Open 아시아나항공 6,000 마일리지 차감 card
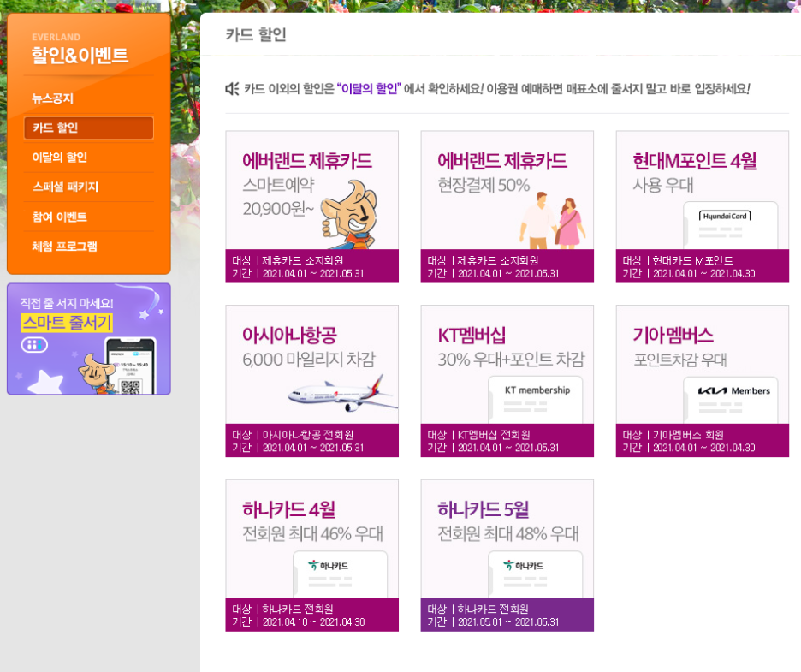This screenshot has height=672, width=801. pos(312,381)
